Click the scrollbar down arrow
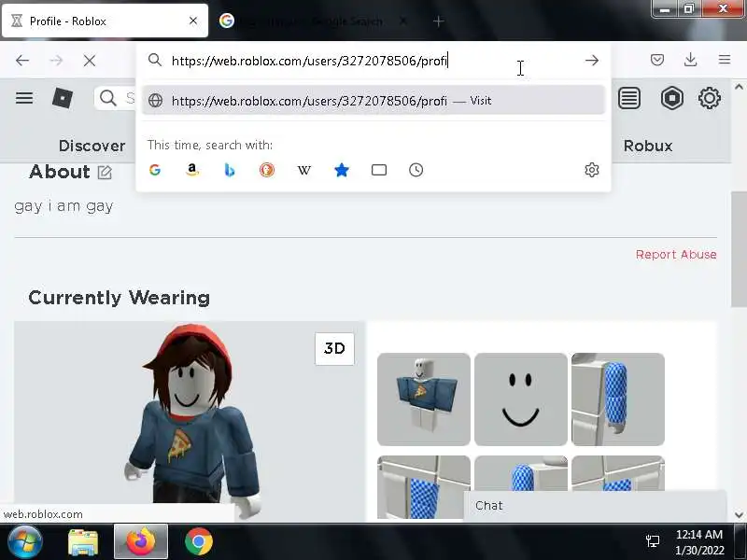 coord(739,515)
